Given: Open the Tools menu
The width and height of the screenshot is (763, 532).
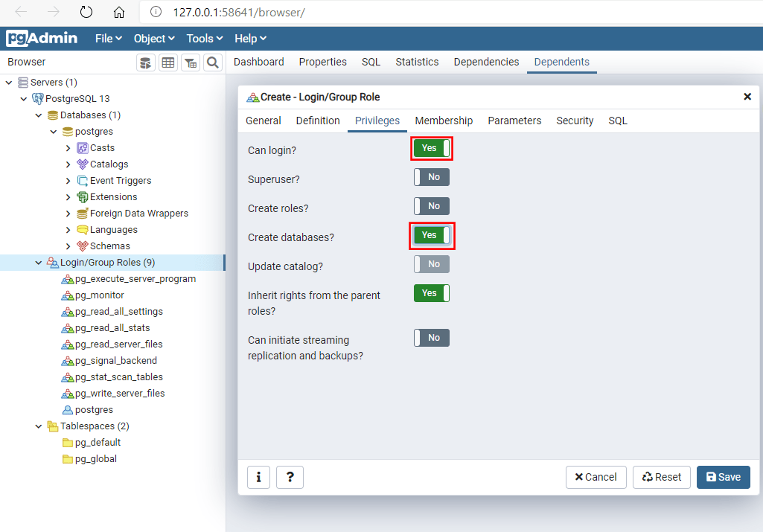Looking at the screenshot, I should [204, 39].
